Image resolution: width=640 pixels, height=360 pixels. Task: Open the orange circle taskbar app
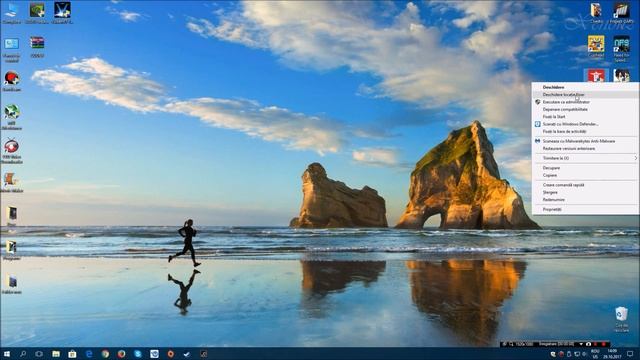coord(171,353)
